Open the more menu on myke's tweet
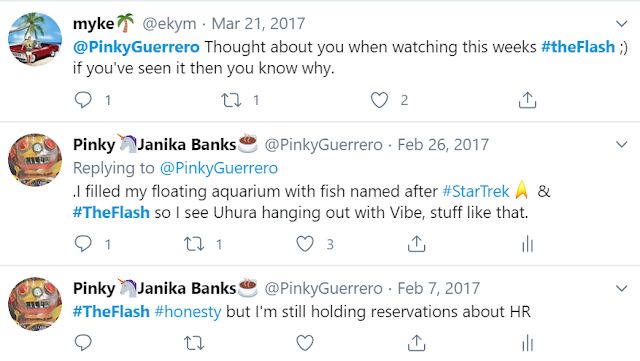The height and width of the screenshot is (361, 640). [x=621, y=24]
